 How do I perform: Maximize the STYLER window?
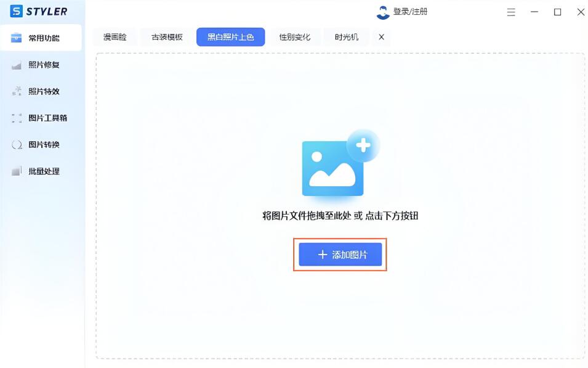[x=558, y=12]
